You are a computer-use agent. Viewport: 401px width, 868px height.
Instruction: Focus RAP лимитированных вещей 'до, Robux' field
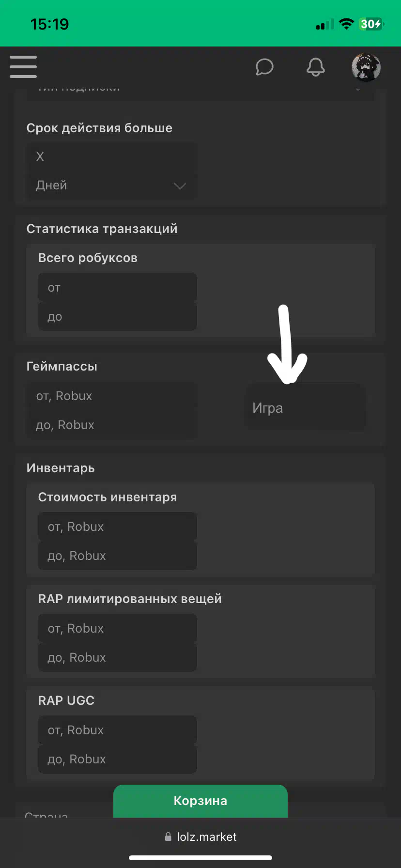[118, 657]
